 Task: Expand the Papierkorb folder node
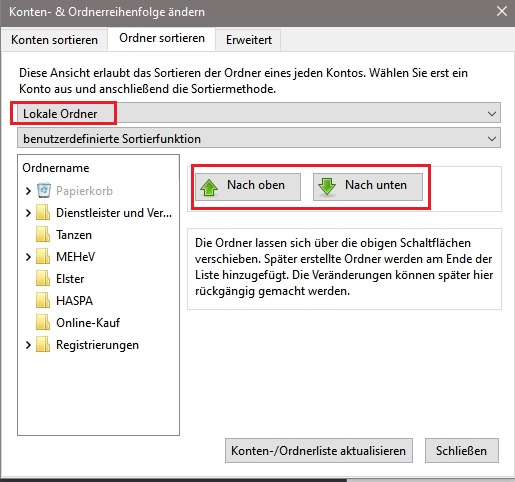pos(28,191)
